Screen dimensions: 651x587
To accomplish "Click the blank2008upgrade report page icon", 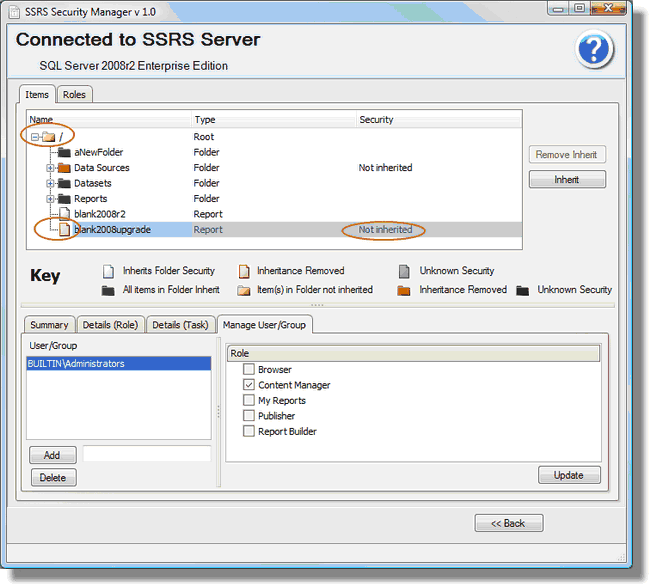I will [x=64, y=229].
